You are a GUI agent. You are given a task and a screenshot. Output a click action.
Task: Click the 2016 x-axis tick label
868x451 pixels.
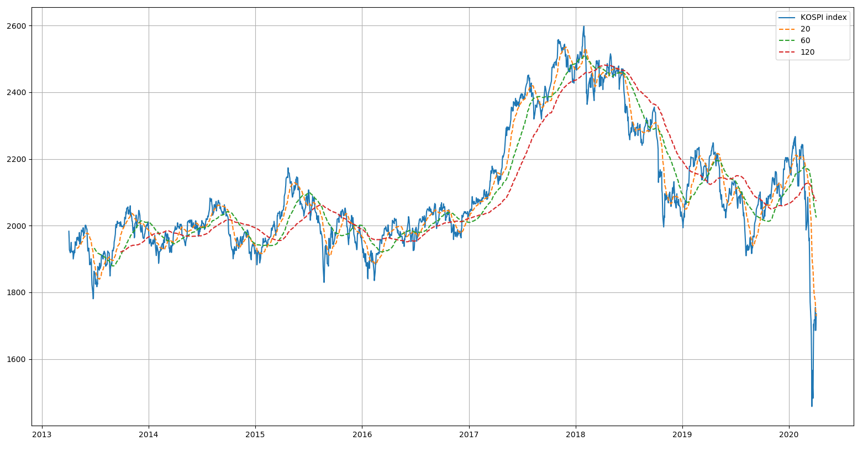tap(362, 434)
